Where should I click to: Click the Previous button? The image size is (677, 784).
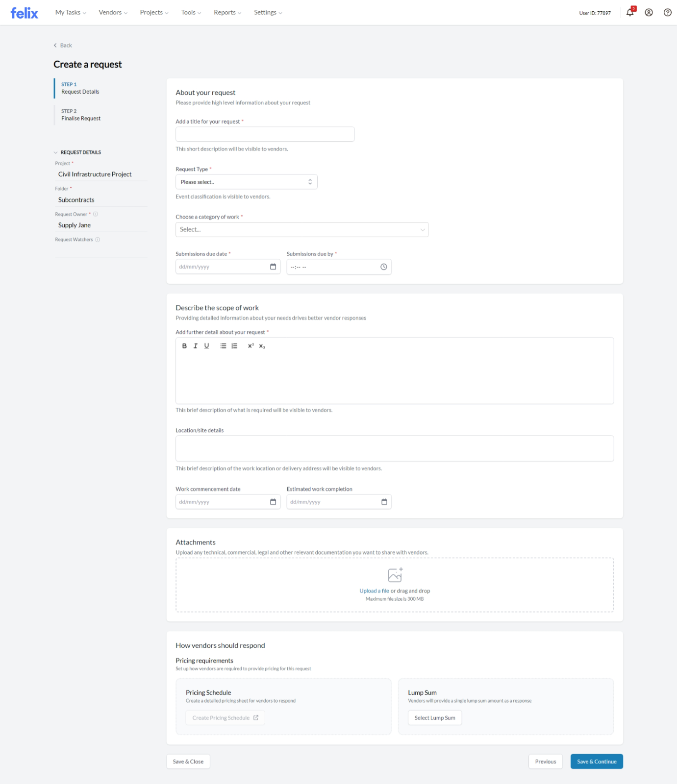point(546,761)
